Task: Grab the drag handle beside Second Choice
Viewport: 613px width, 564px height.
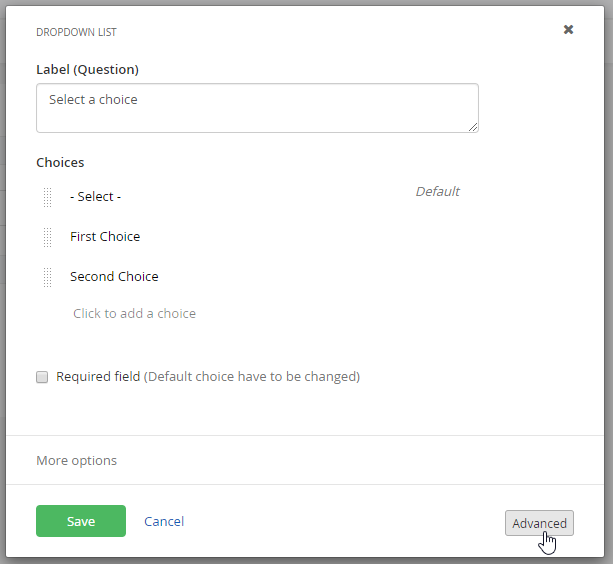Action: coord(47,277)
